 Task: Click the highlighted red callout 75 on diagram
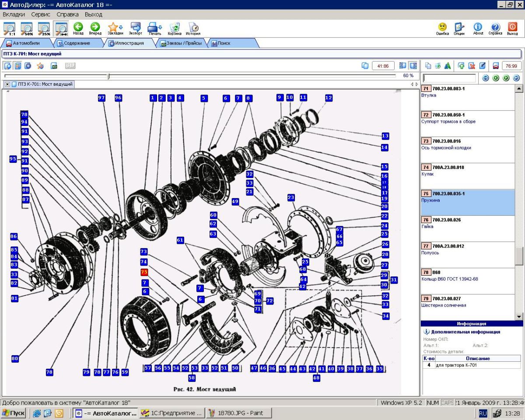(145, 272)
